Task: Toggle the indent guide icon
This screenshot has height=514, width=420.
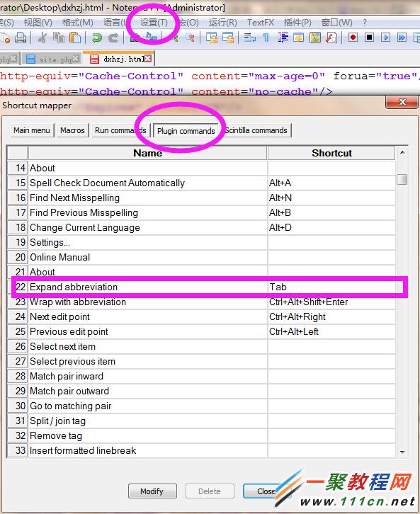Action: coord(283,38)
